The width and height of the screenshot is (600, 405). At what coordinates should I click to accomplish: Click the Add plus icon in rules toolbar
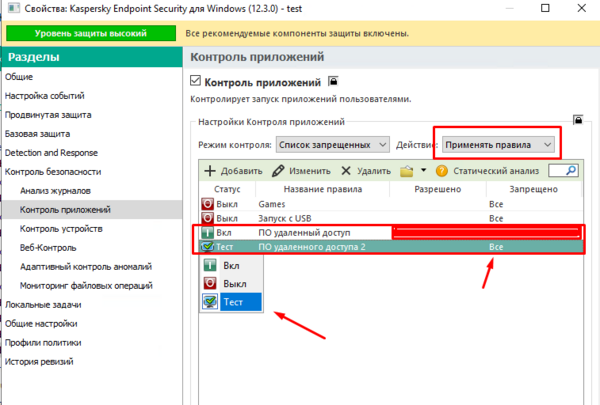[210, 171]
